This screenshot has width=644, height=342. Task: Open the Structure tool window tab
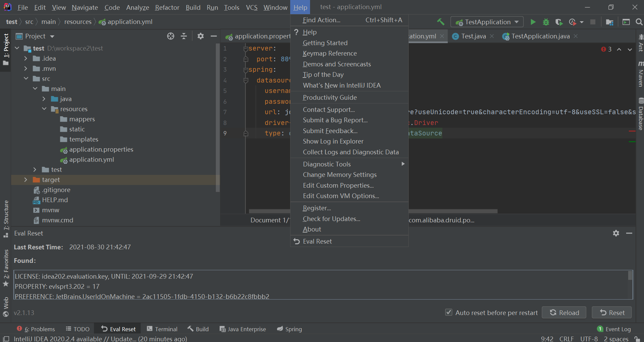pyautogui.click(x=6, y=218)
